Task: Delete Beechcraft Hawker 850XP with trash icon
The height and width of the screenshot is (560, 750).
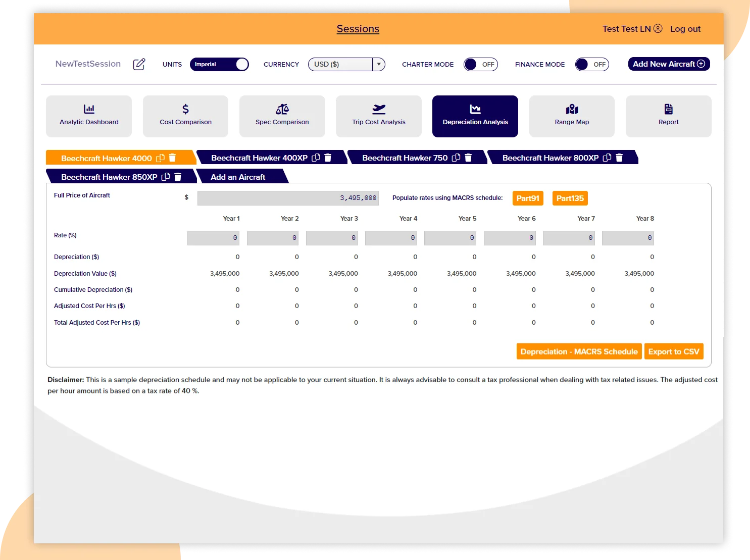Action: tap(178, 177)
